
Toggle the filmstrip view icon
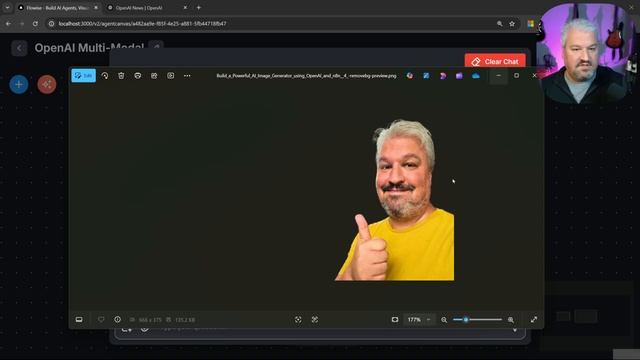tap(79, 320)
